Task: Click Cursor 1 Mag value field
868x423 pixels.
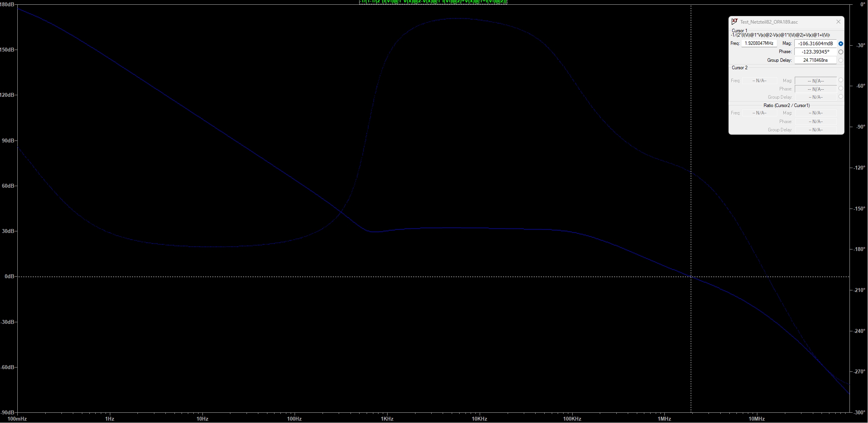Action: pyautogui.click(x=815, y=44)
